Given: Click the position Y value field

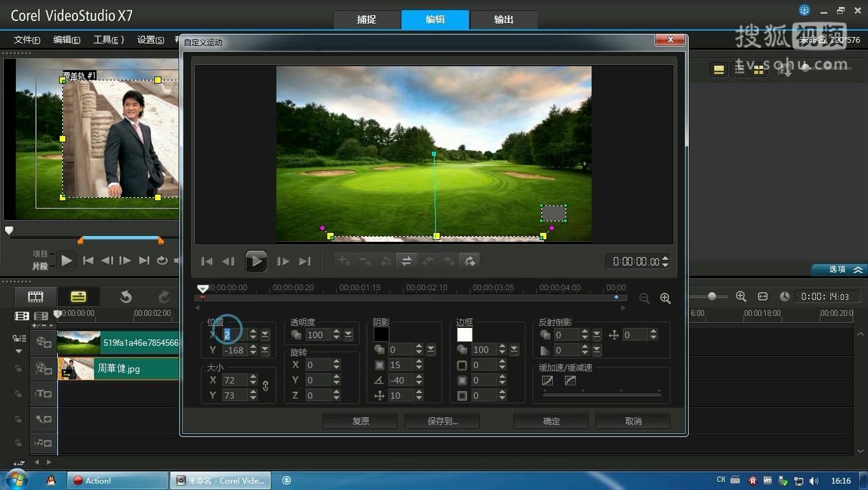Looking at the screenshot, I should point(235,350).
